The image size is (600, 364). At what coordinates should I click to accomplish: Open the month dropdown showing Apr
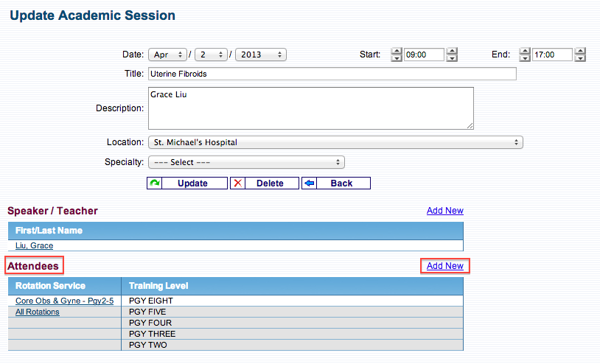pos(167,55)
